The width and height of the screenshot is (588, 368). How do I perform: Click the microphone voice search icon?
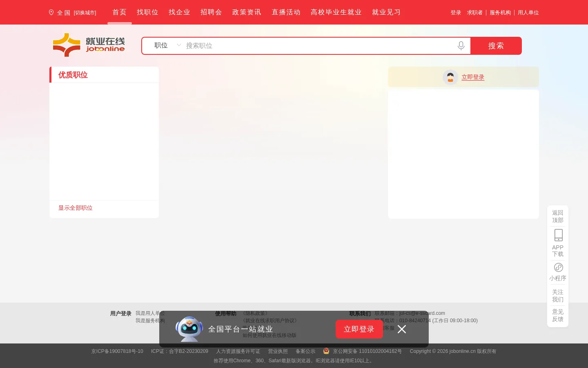[461, 46]
